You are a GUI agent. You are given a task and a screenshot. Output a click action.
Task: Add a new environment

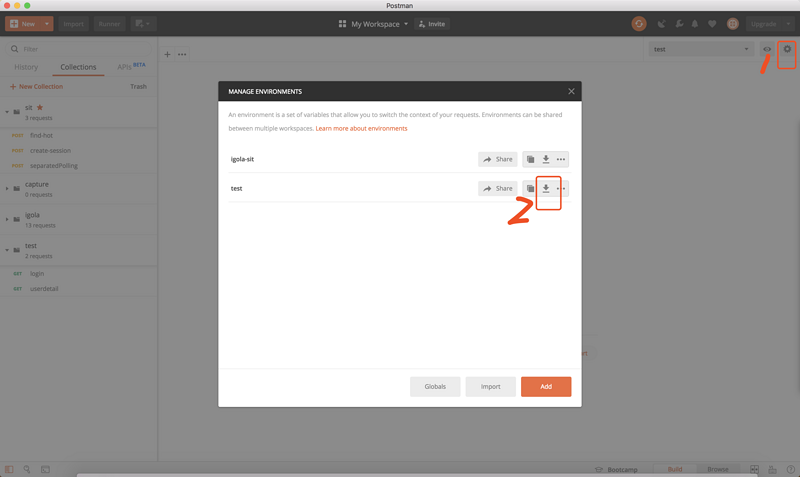click(546, 387)
